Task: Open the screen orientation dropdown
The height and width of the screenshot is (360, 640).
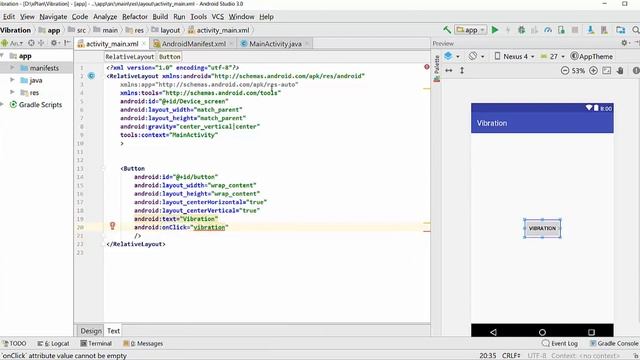Action: tap(476, 56)
